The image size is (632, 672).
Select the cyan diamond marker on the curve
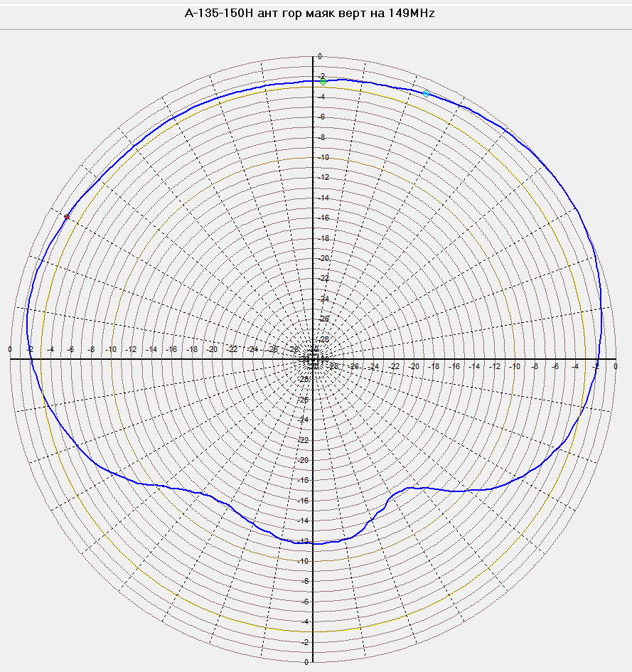pyautogui.click(x=426, y=93)
